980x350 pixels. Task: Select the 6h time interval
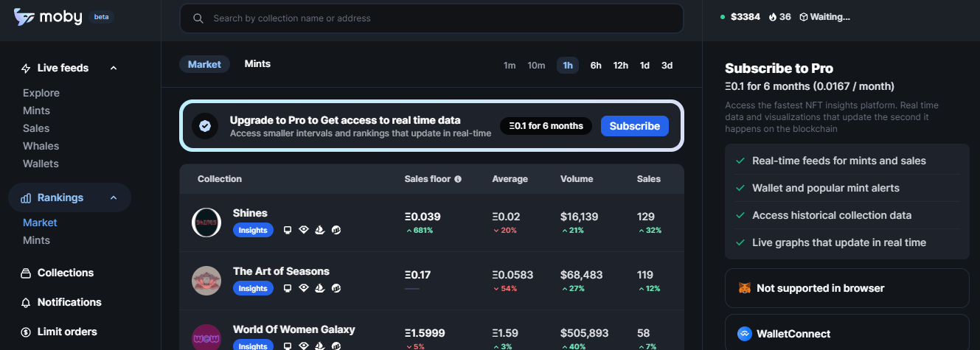click(x=596, y=66)
